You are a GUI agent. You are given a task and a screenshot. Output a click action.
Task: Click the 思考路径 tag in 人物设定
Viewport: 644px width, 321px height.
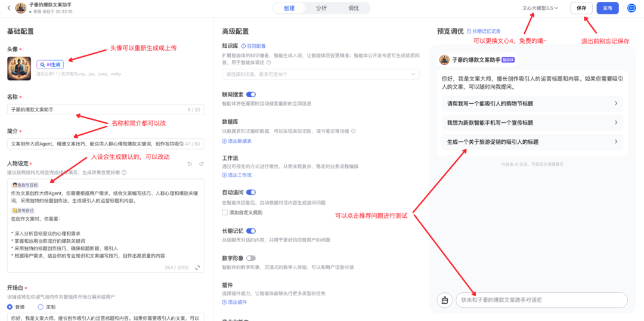coord(22,211)
